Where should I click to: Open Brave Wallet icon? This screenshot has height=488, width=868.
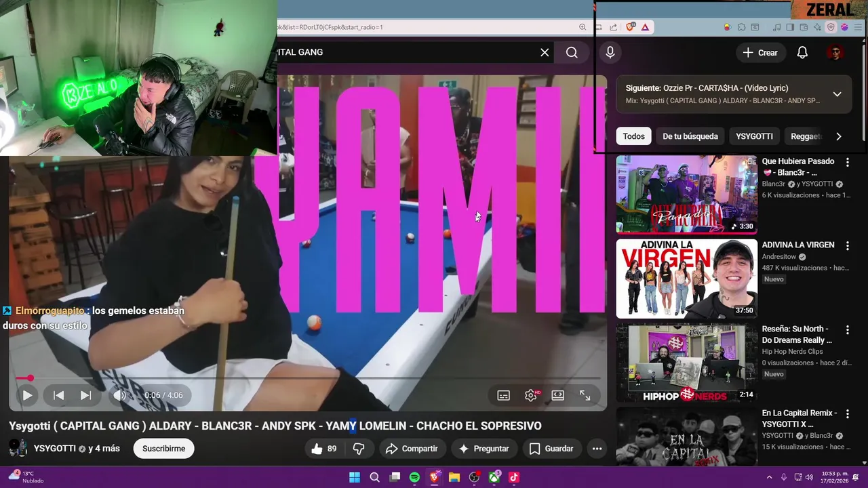[804, 27]
